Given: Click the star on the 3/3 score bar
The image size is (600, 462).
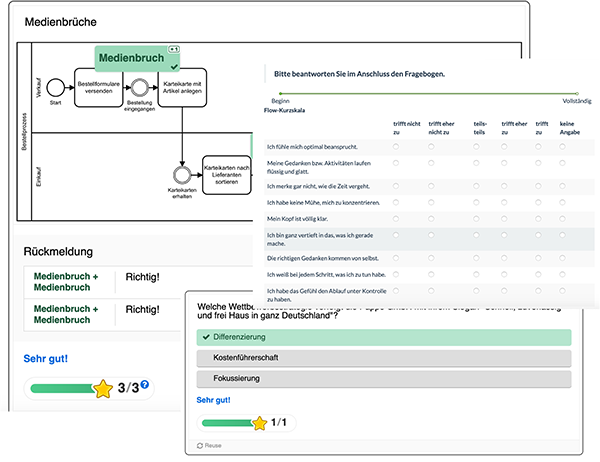Looking at the screenshot, I should [103, 389].
